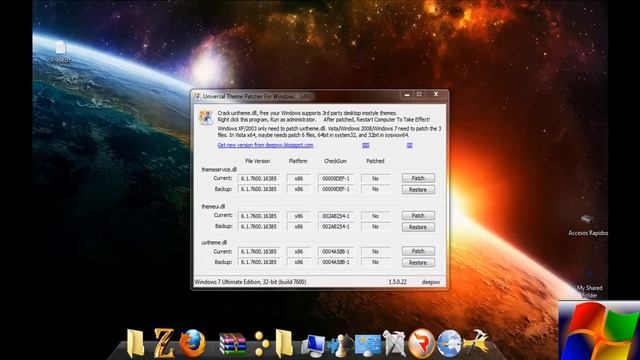Close the Universal Theme Patcher window
640x360 pixels.
(436, 94)
